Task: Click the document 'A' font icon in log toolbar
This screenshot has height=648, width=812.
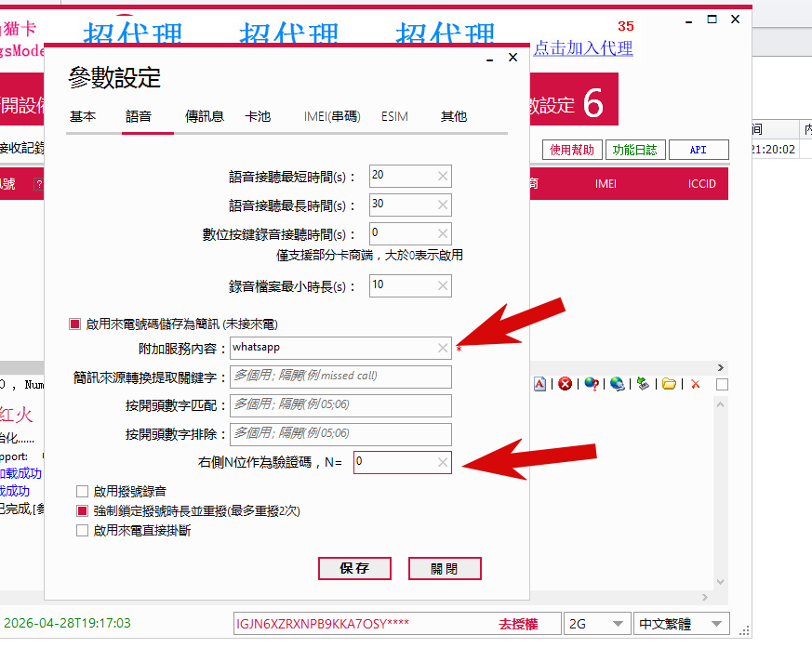Action: (539, 384)
